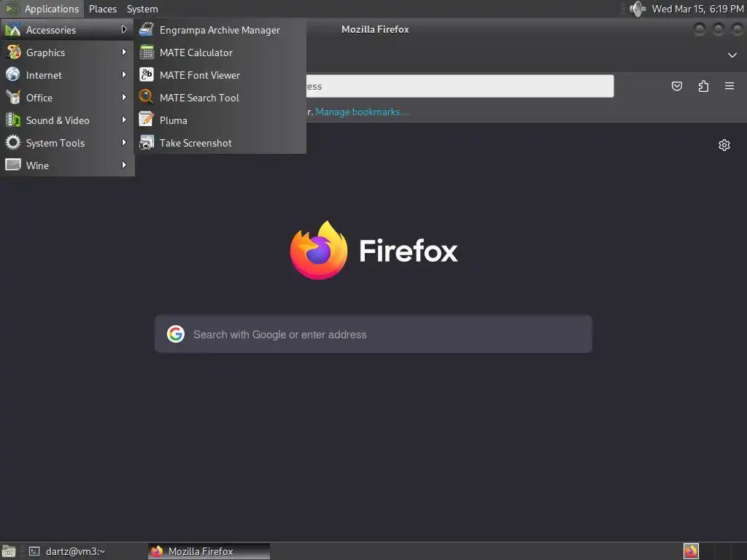The image size is (747, 560).
Task: Click the volume speaker icon
Action: coord(638,9)
